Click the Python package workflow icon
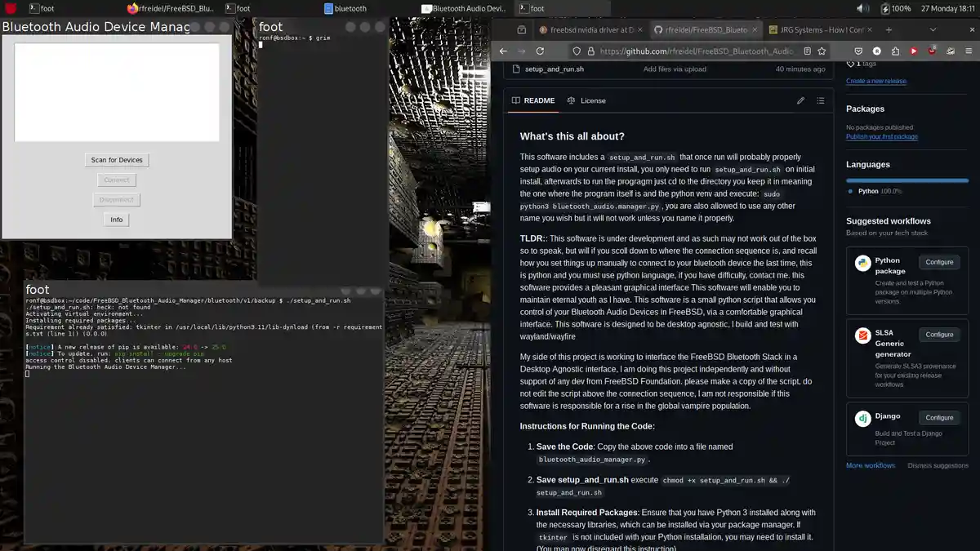 (862, 263)
